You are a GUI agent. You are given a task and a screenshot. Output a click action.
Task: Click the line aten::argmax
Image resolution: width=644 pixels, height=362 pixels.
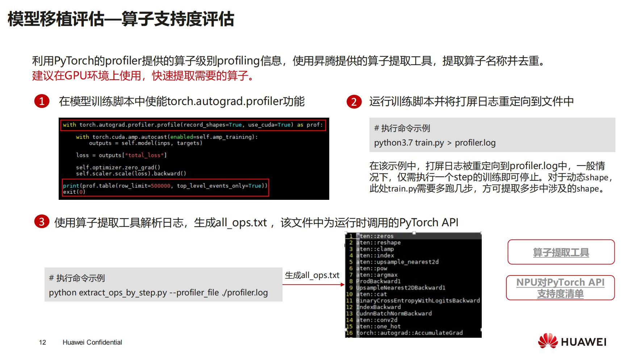(x=377, y=275)
